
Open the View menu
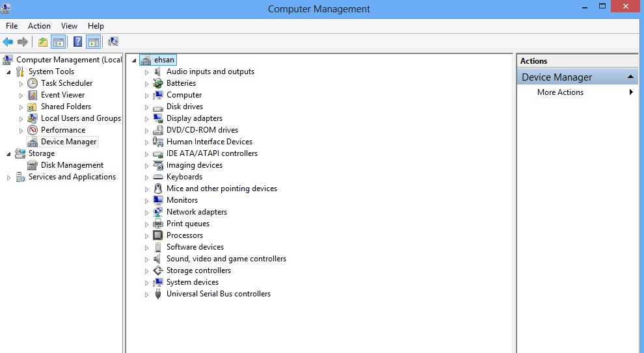(x=69, y=26)
